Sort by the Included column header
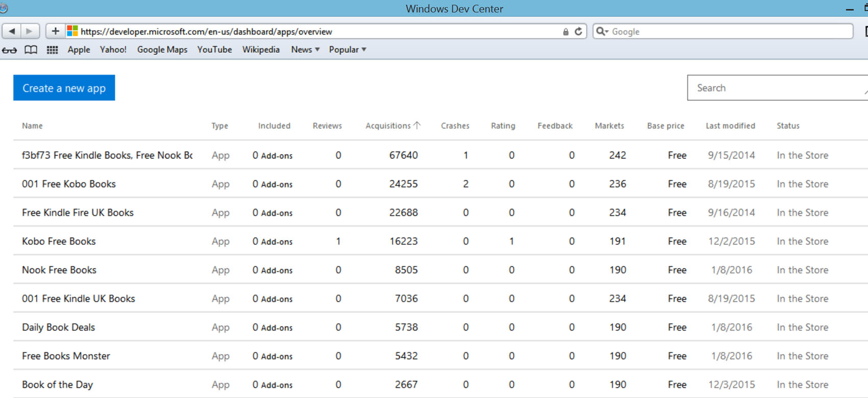The width and height of the screenshot is (868, 398). [274, 126]
